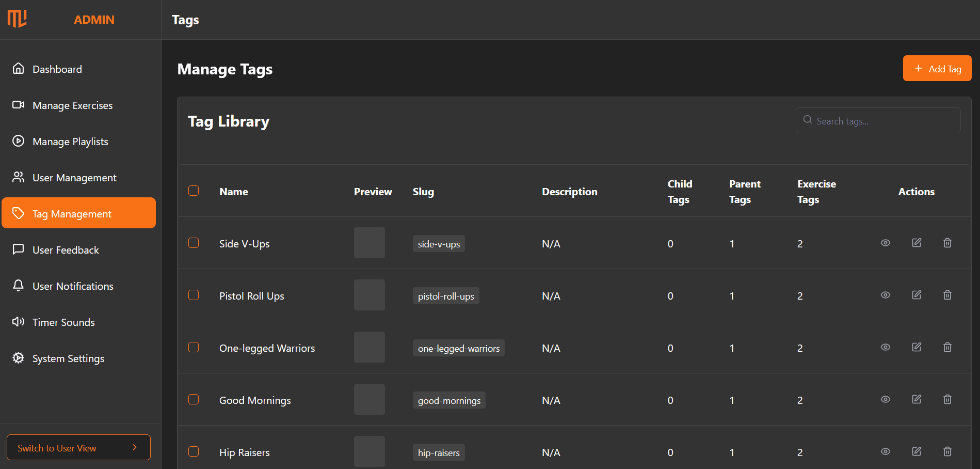
Task: Click the Tag Management tag icon
Action: tap(18, 213)
